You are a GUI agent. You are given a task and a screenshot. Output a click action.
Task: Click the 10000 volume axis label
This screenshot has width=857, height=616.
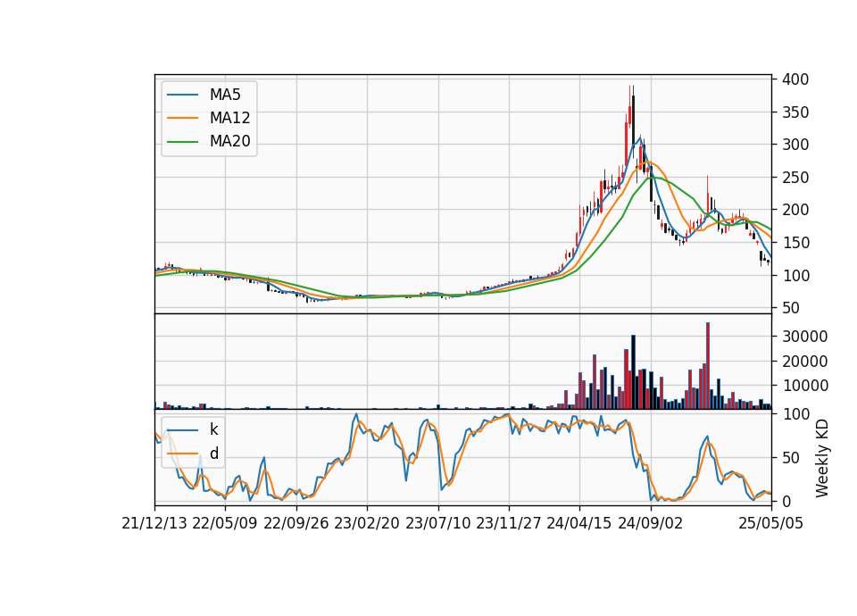[x=804, y=386]
